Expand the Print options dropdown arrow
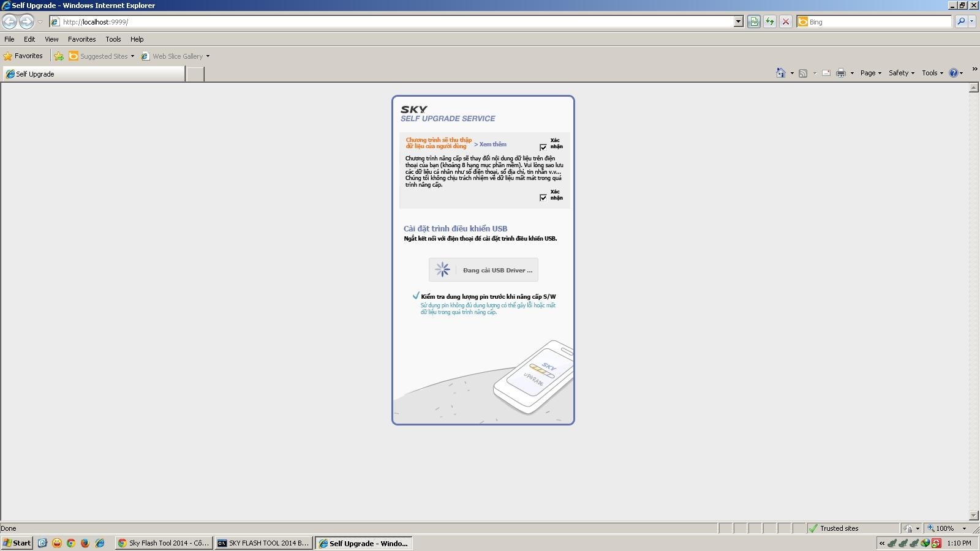The width and height of the screenshot is (980, 551). click(852, 73)
